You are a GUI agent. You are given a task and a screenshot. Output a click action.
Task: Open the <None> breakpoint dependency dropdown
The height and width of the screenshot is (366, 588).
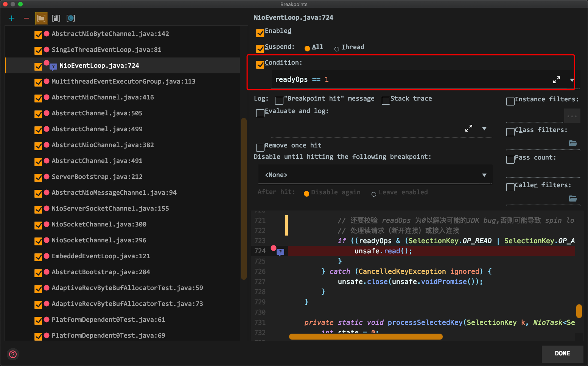tap(375, 175)
